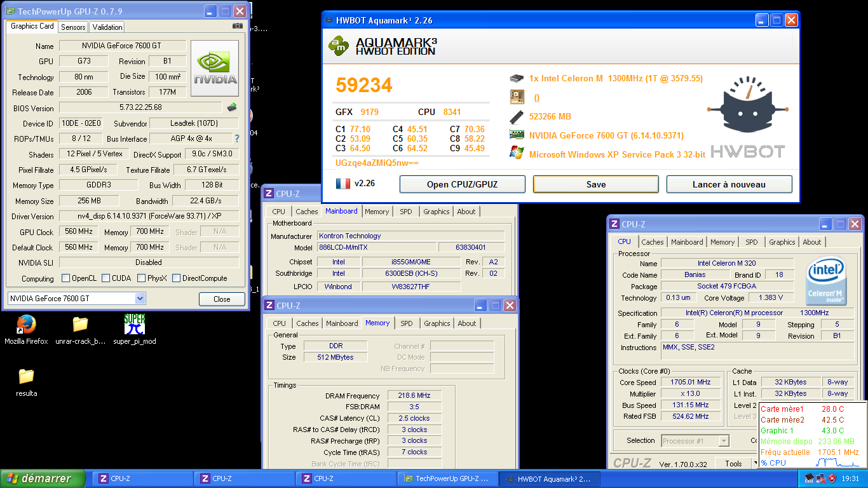Click the Windows flag icon beside Windows XP
Viewport: 868px width, 488px height.
point(517,153)
